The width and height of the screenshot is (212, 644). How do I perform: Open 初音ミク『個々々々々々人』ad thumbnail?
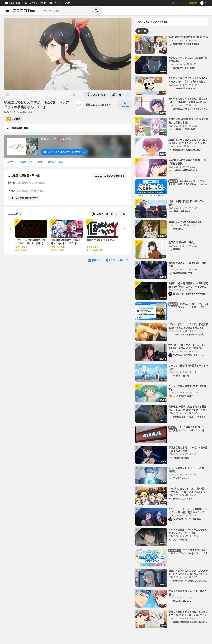(x=102, y=229)
